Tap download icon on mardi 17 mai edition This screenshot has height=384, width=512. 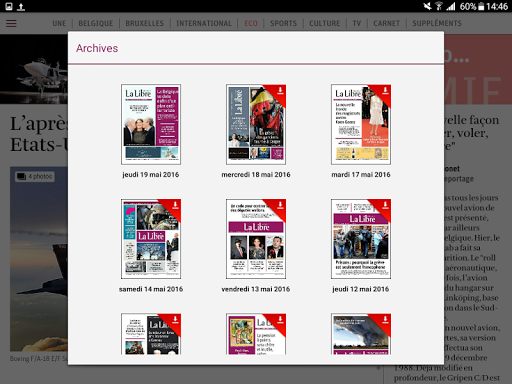(385, 90)
